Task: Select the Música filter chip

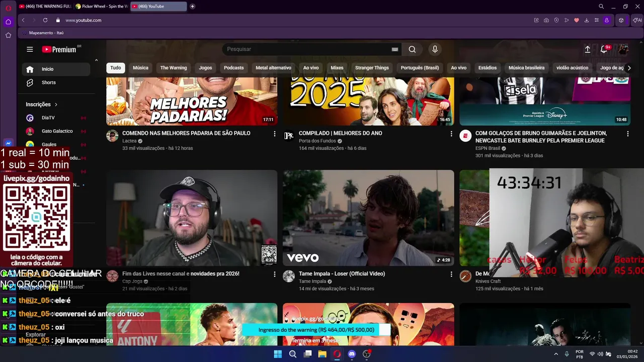Action: [x=140, y=68]
